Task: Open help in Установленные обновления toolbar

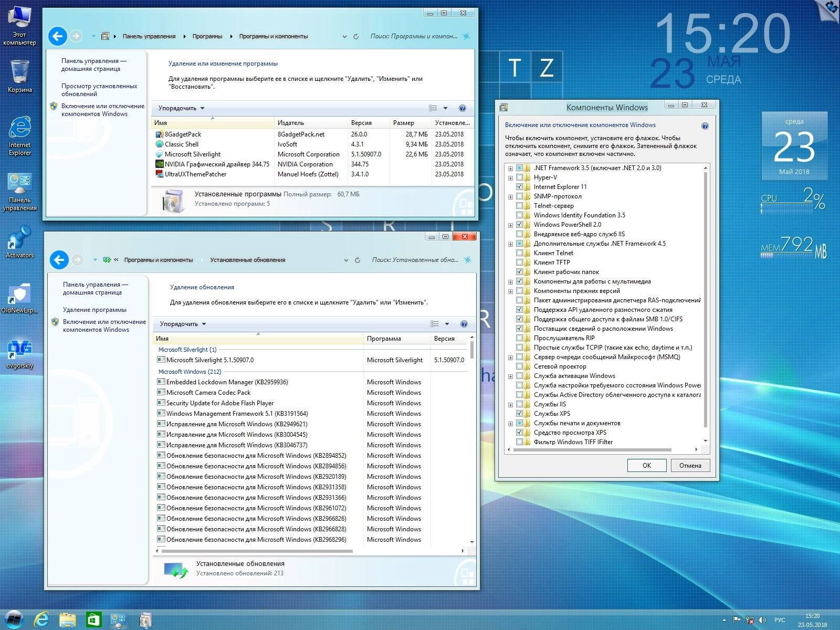Action: [464, 324]
